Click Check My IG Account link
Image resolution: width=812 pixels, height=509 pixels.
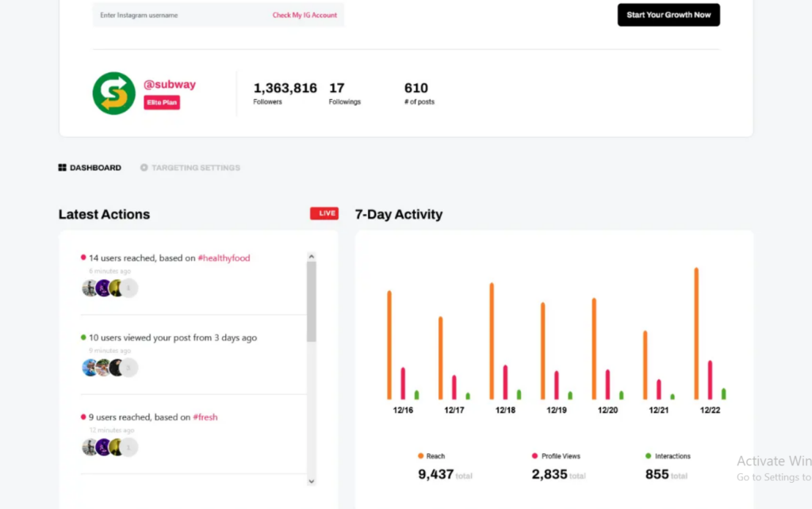304,15
